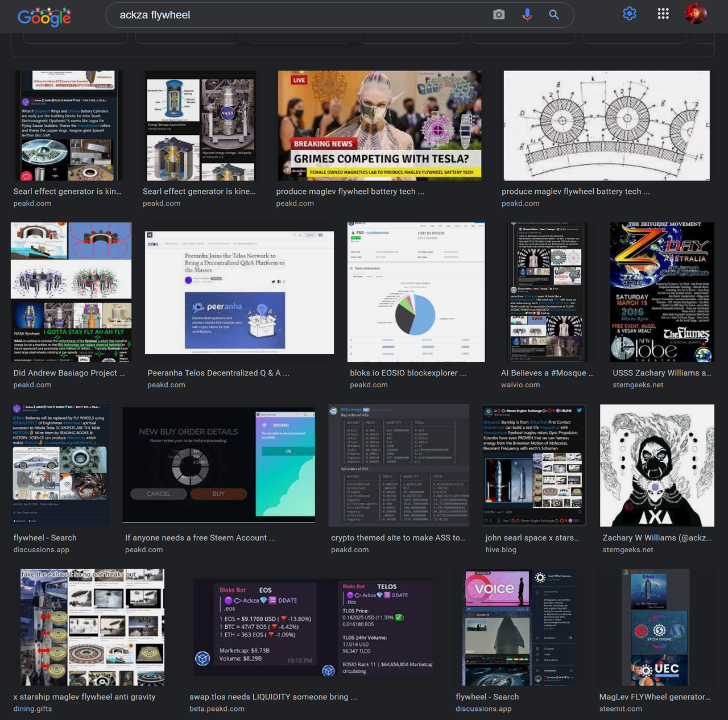The width and height of the screenshot is (728, 720).
Task: Open the flywheel line-drawing diagram image
Action: 606,126
